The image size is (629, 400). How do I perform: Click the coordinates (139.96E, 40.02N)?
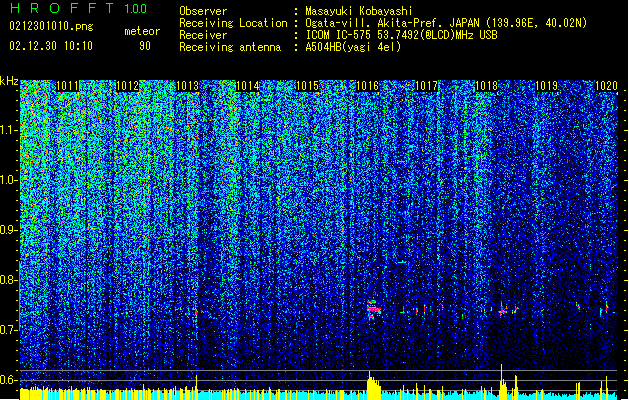coord(536,23)
